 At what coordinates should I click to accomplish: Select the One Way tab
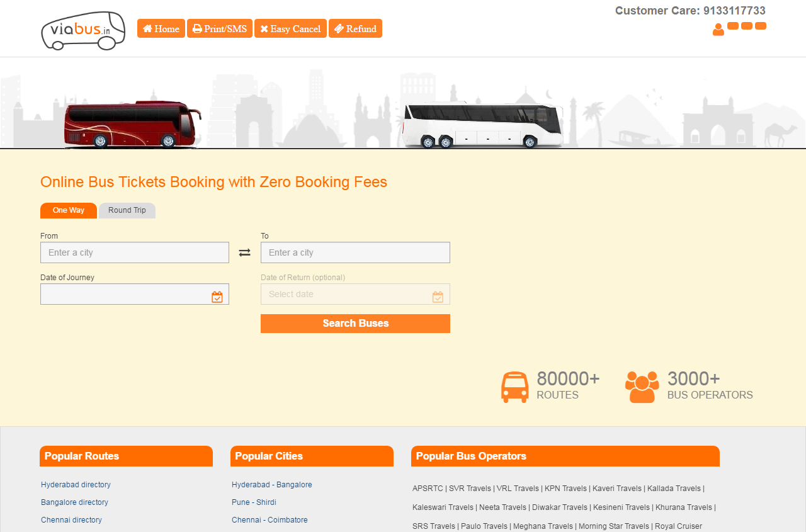69,210
